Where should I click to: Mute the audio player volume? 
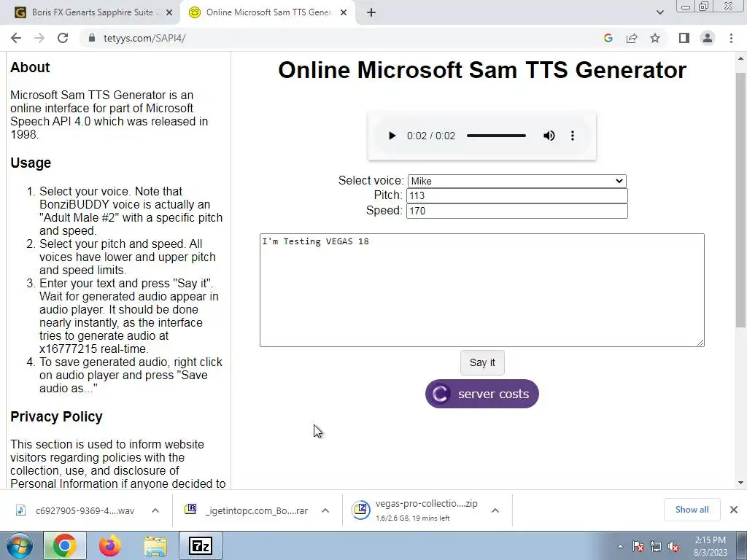click(549, 136)
